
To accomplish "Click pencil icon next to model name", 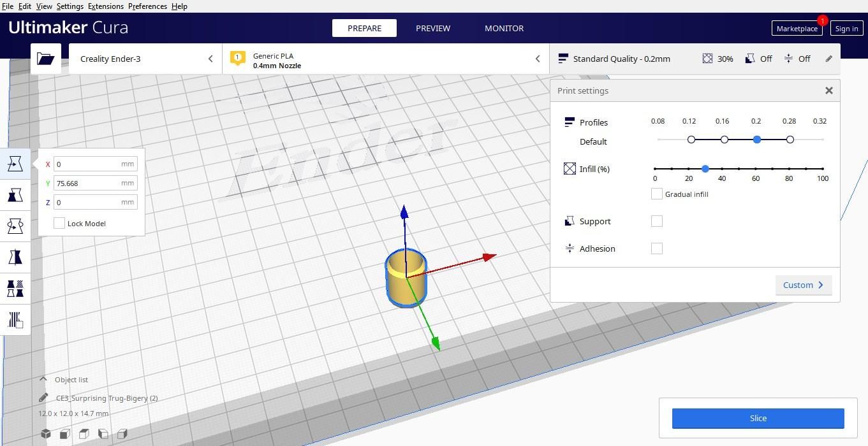I will point(43,398).
